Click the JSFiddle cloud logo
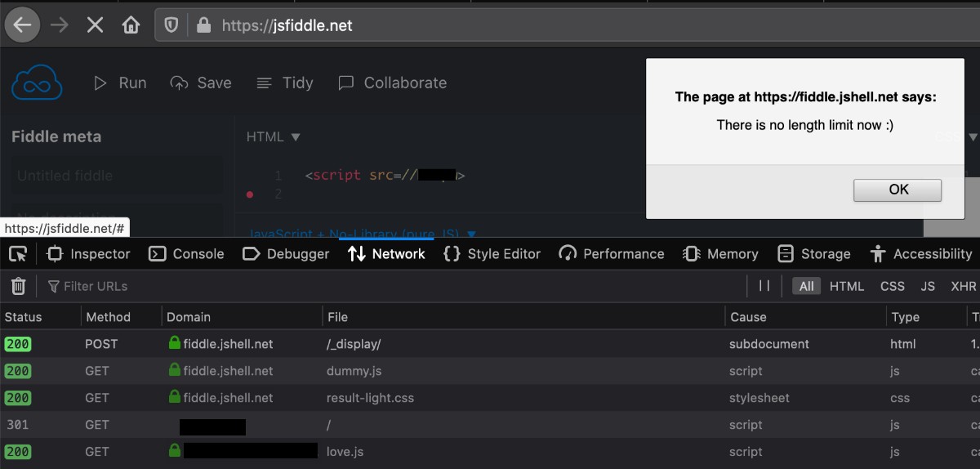980x469 pixels. (x=37, y=83)
